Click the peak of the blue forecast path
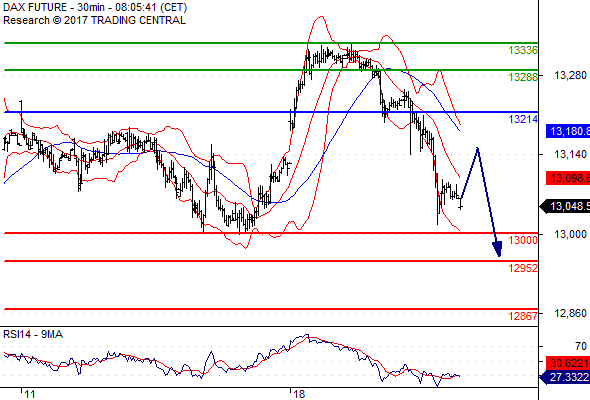Viewport: 590px width, 400px height. (x=477, y=148)
